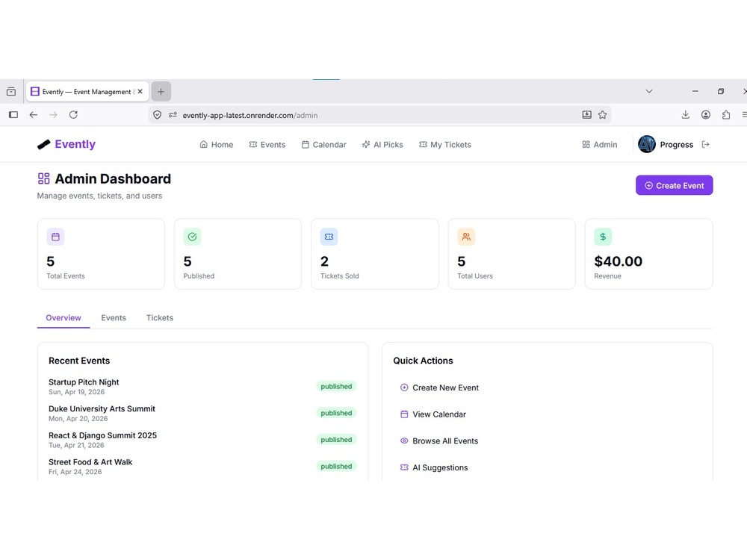Open Street Food & Art Walk event

tap(90, 462)
